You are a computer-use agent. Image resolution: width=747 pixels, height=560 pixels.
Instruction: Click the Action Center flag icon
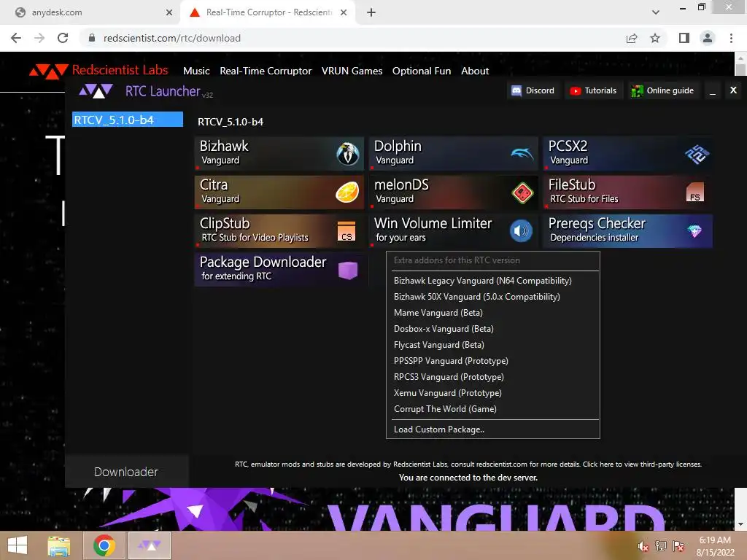coord(678,546)
